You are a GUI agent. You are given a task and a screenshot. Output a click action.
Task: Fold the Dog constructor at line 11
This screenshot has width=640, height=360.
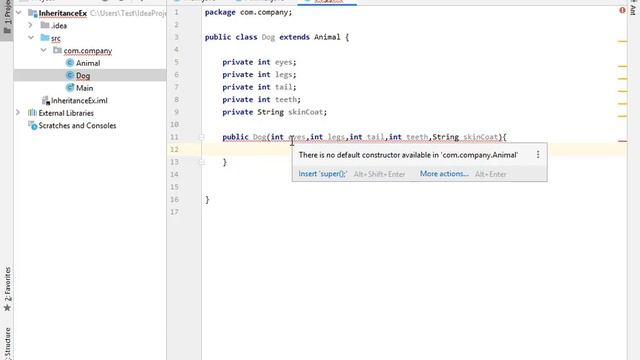pos(202,137)
